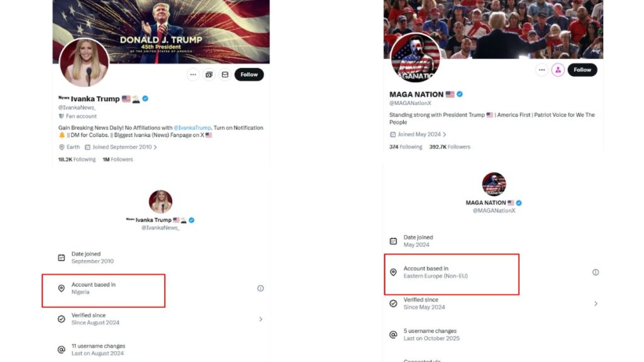
Task: Follow the MAGA NATION account
Action: click(582, 70)
